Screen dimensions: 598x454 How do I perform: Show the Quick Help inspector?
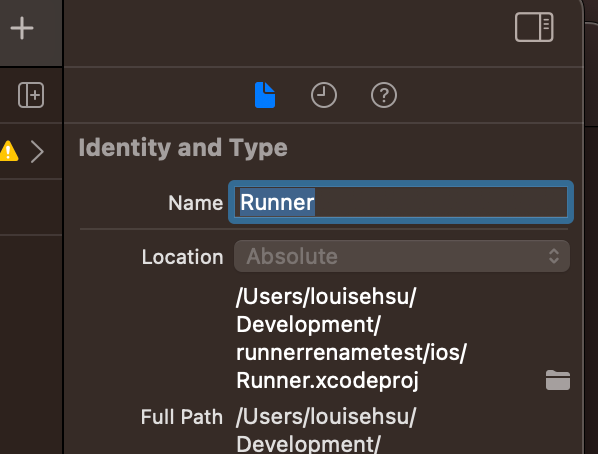pyautogui.click(x=384, y=95)
